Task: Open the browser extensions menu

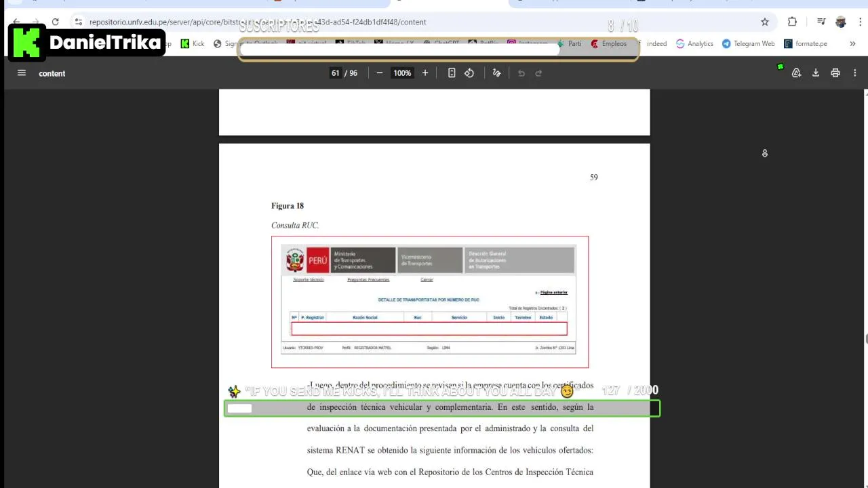Action: click(792, 22)
